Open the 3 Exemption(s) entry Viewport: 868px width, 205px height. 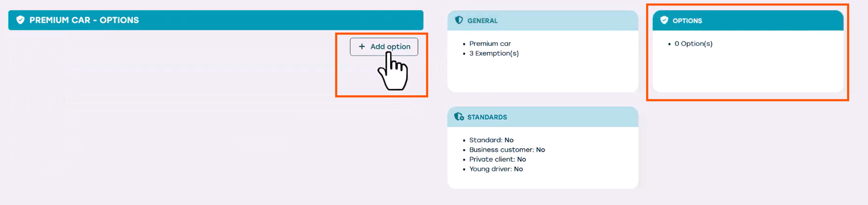(x=494, y=53)
